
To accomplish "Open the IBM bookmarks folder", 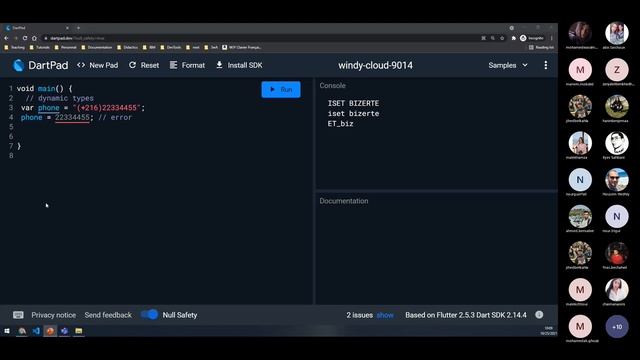I will (149, 47).
